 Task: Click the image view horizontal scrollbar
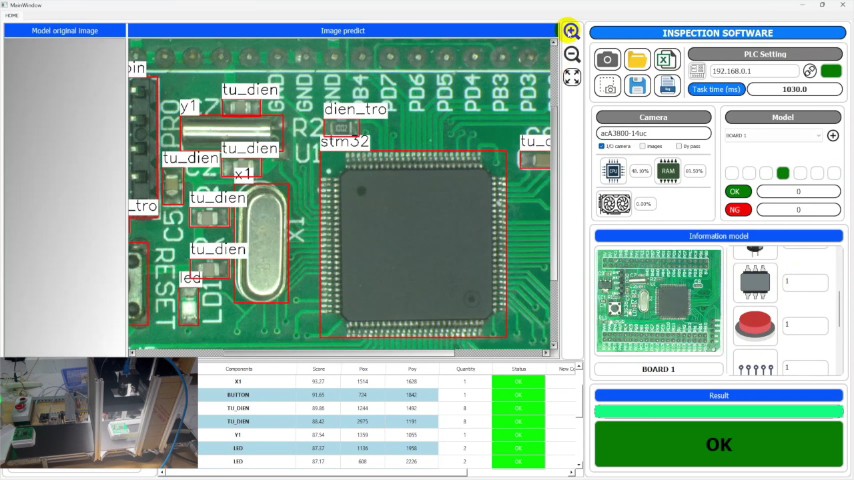[x=339, y=353]
